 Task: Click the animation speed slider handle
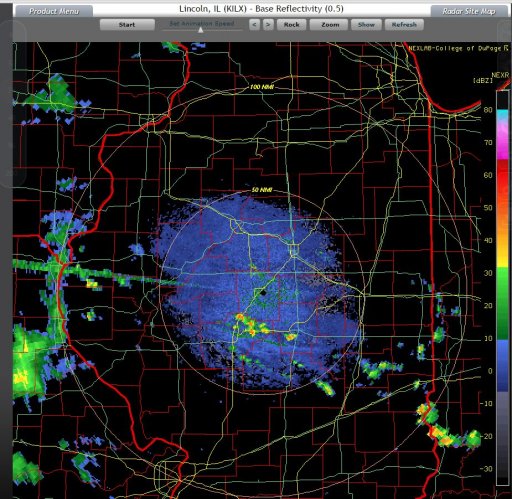pyautogui.click(x=201, y=30)
